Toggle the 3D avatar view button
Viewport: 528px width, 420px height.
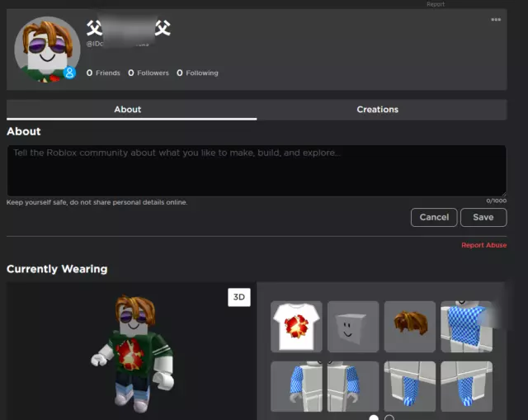tap(239, 297)
